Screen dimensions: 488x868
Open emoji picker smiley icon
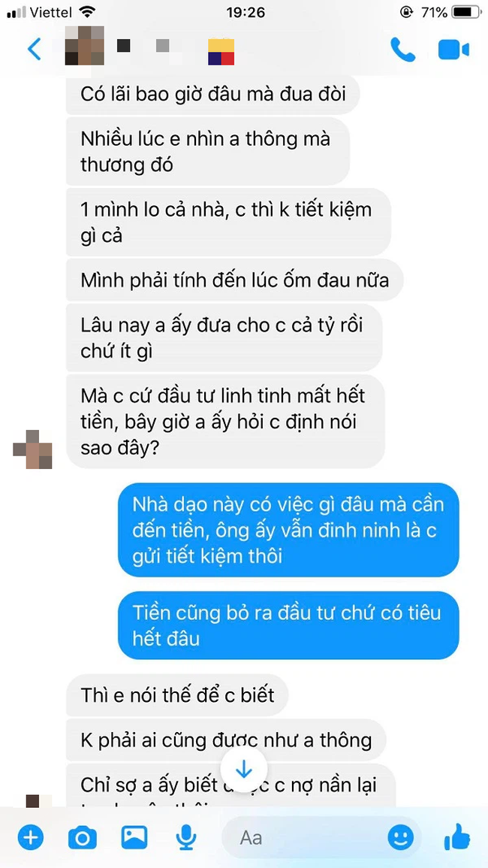coord(401,838)
